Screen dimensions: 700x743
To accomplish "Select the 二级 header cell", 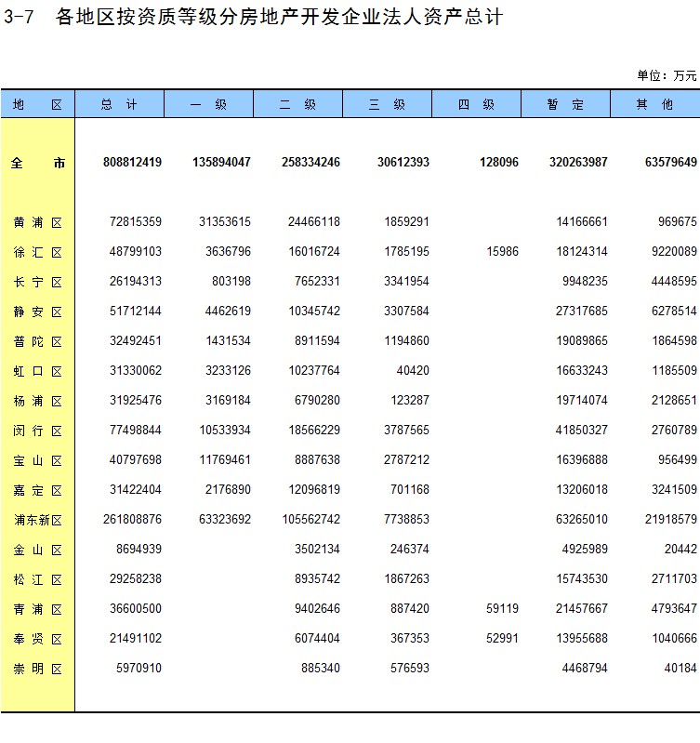I will [x=297, y=105].
